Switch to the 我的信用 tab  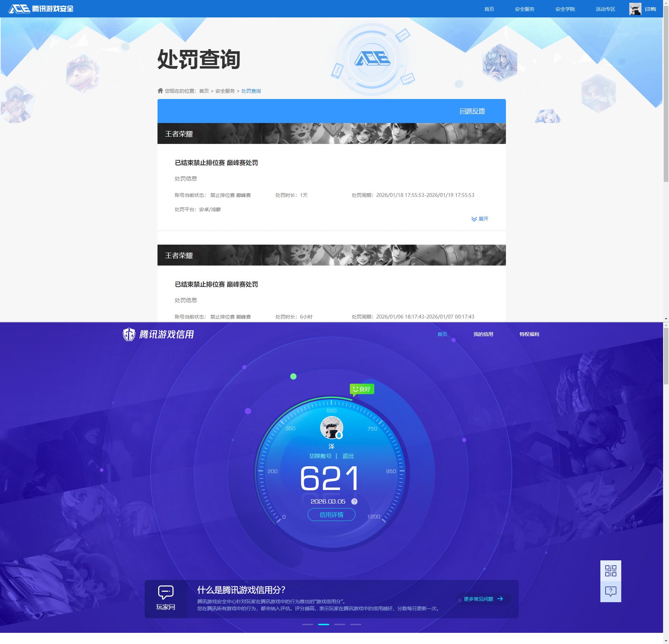[483, 334]
